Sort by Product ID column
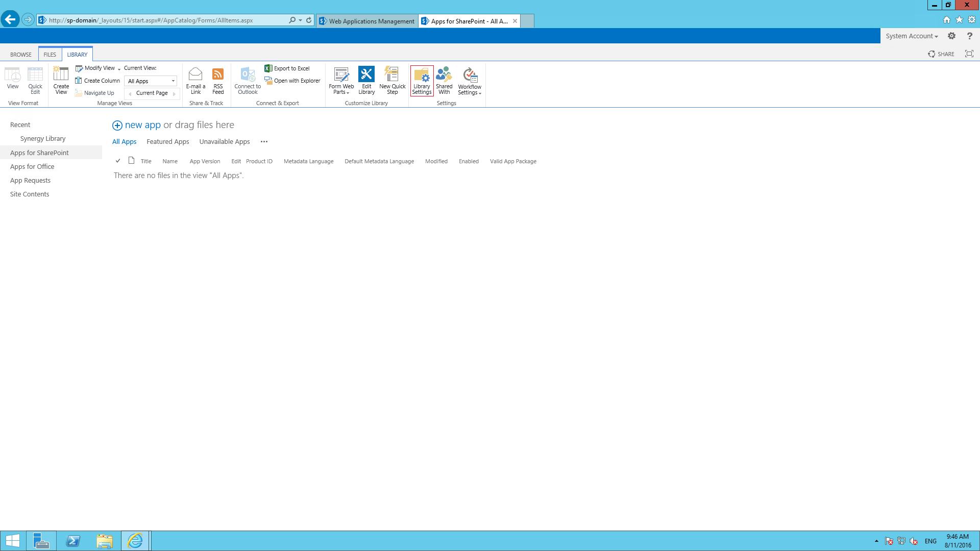The width and height of the screenshot is (980, 551). (259, 161)
